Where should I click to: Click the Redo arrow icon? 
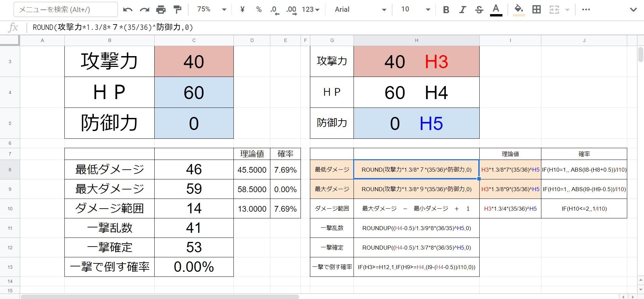pyautogui.click(x=144, y=10)
